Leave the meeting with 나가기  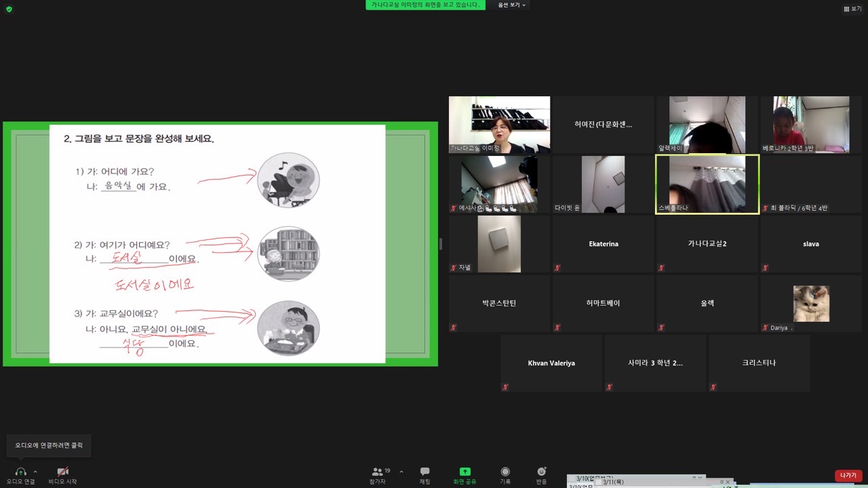tap(848, 475)
